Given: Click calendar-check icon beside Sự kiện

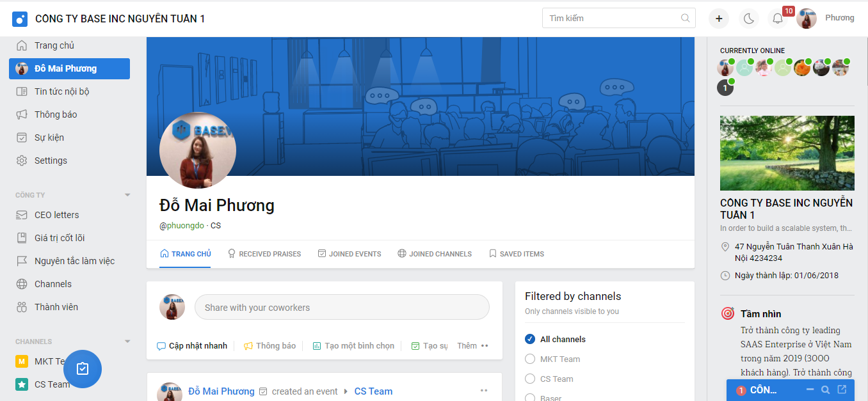Looking at the screenshot, I should 22,138.
